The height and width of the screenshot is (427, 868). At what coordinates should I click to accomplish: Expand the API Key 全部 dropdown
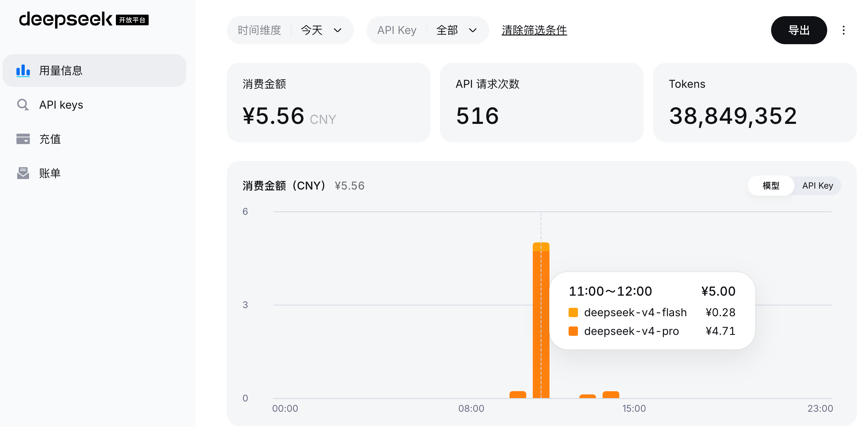point(427,30)
